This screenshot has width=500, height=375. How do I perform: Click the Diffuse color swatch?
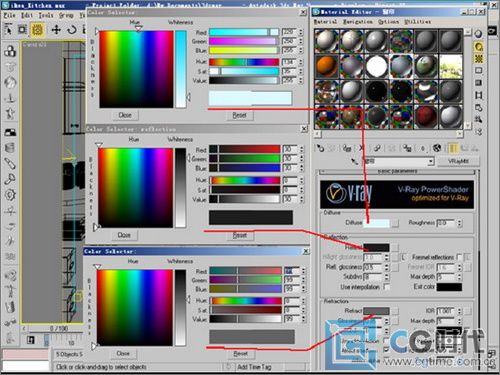pyautogui.click(x=376, y=223)
